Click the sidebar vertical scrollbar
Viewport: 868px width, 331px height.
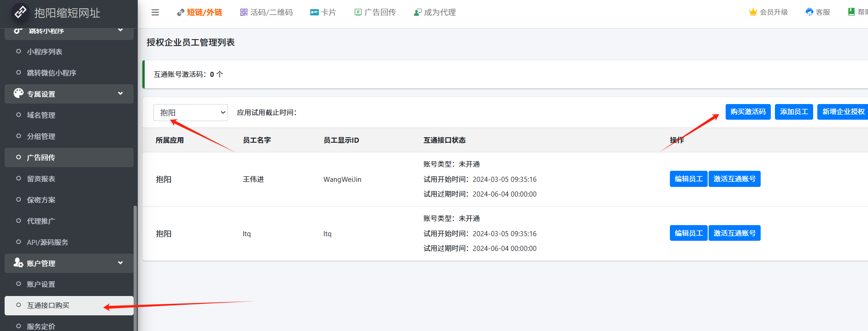coord(135,267)
